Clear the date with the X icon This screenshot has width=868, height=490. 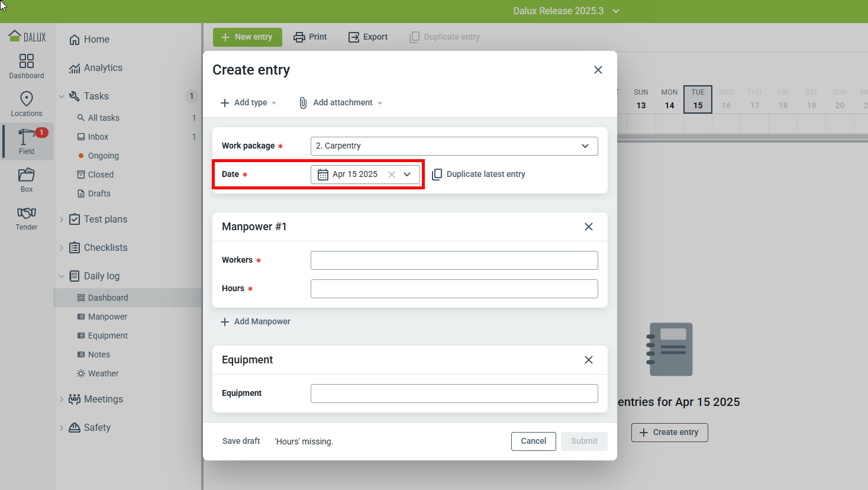[x=392, y=175]
